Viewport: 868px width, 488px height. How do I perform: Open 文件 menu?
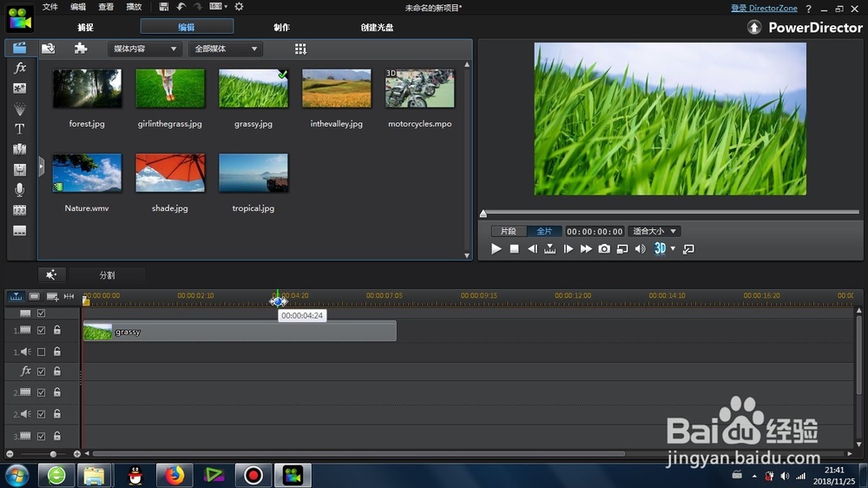pos(49,7)
